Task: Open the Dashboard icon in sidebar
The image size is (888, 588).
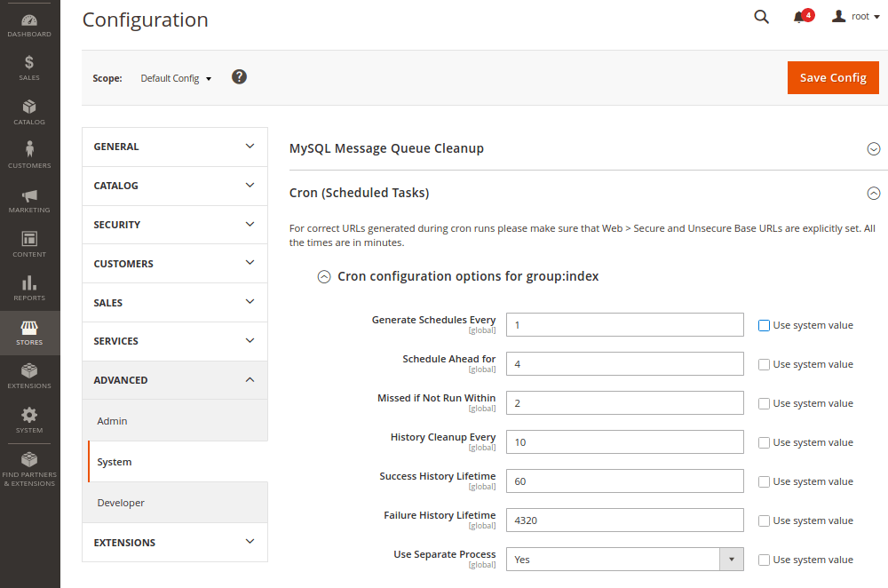Action: [29, 25]
